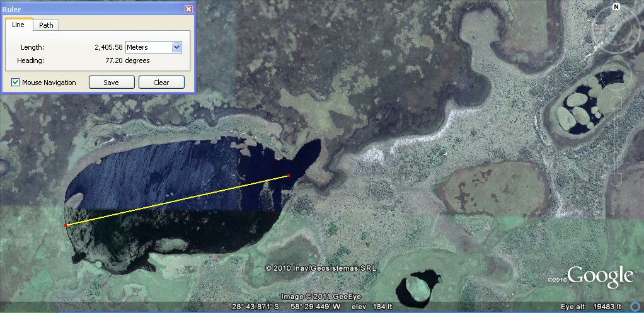Image resolution: width=644 pixels, height=313 pixels.
Task: Switch to the Path tab
Action: (46, 25)
